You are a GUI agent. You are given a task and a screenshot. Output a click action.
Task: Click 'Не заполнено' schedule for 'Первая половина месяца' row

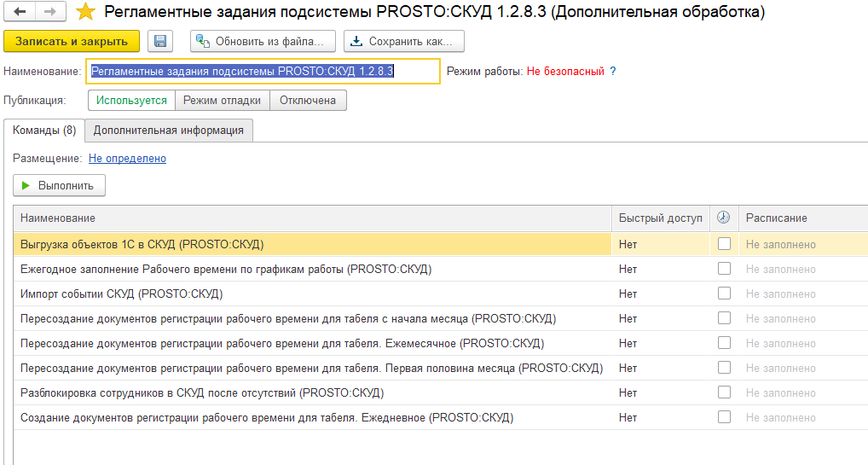click(x=780, y=368)
